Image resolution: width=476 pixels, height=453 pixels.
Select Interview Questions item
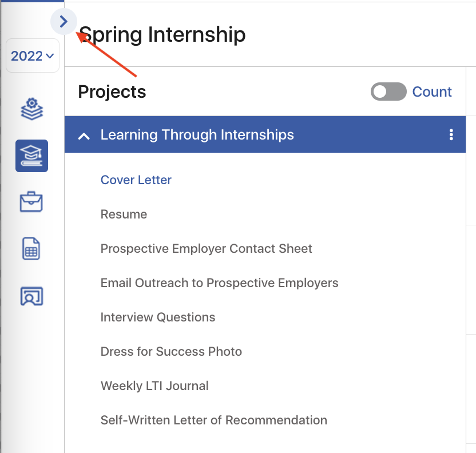(x=158, y=317)
